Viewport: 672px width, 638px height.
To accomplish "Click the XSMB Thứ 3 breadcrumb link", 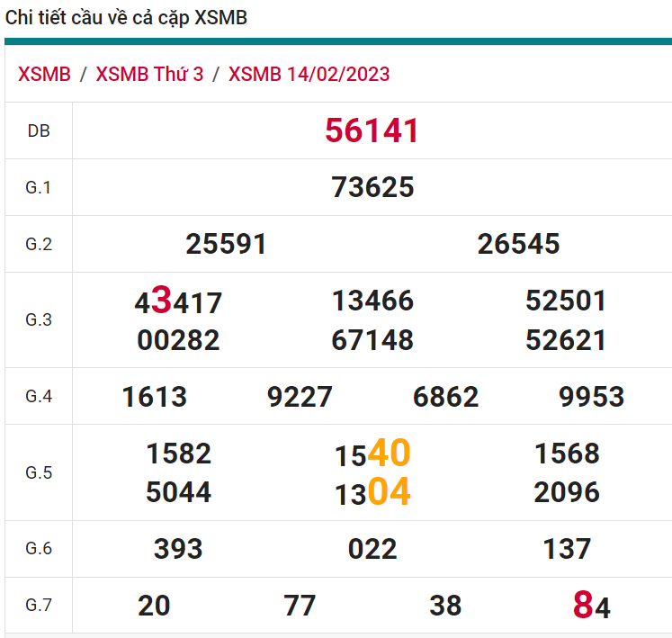I will 149,74.
